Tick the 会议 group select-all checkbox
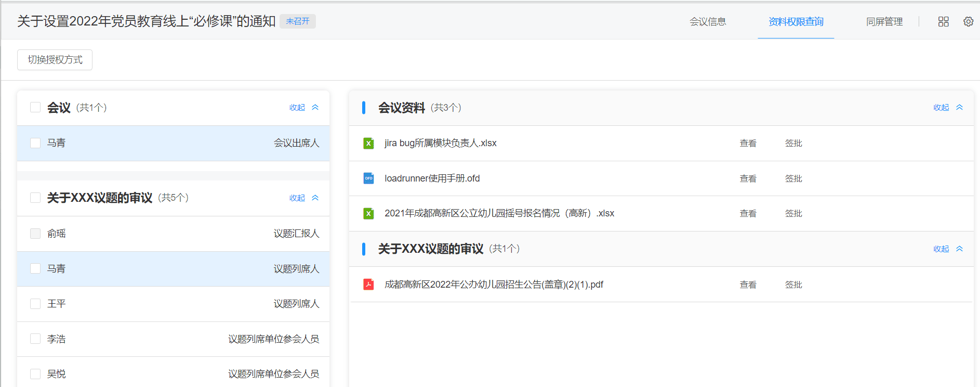 tap(35, 107)
